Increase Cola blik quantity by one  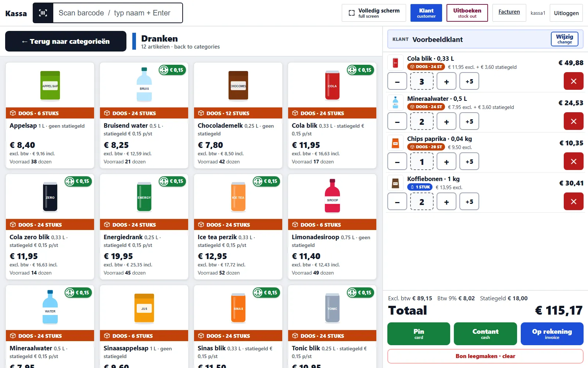coord(447,81)
